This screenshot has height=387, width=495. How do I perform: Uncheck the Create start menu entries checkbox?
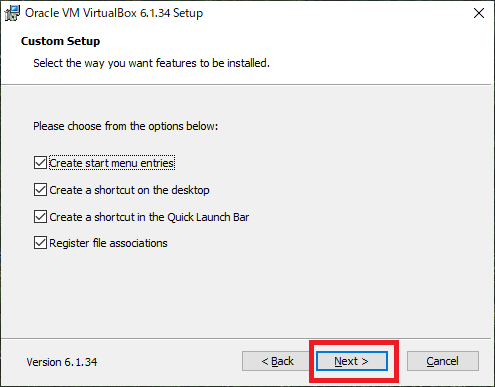40,163
